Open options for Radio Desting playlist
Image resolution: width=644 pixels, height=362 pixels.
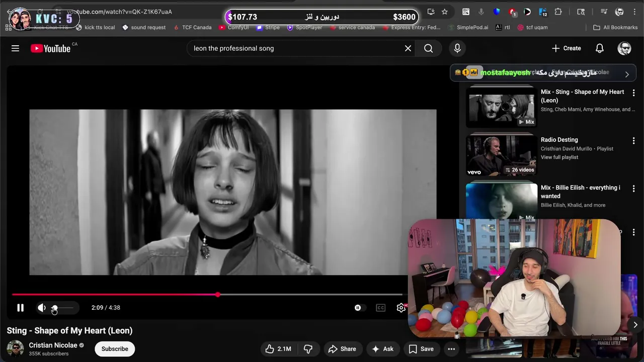633,140
